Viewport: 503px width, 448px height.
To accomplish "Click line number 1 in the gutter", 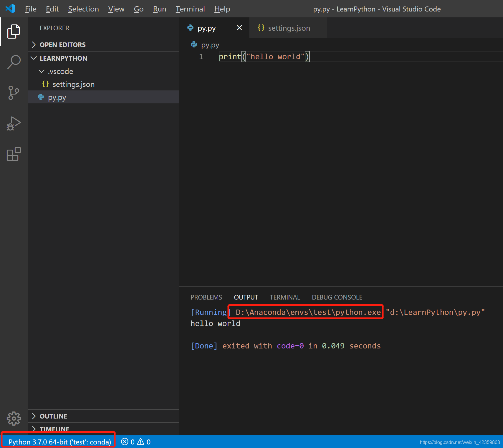I will (201, 57).
